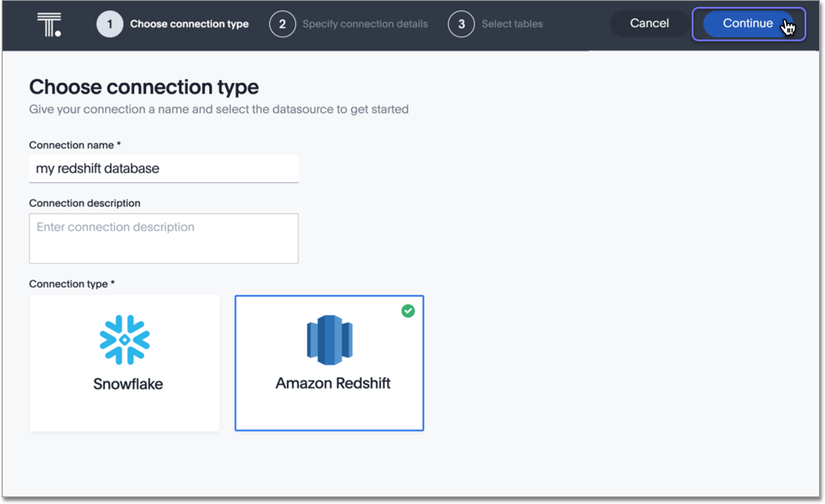Click the step 1 circle icon

click(x=109, y=24)
